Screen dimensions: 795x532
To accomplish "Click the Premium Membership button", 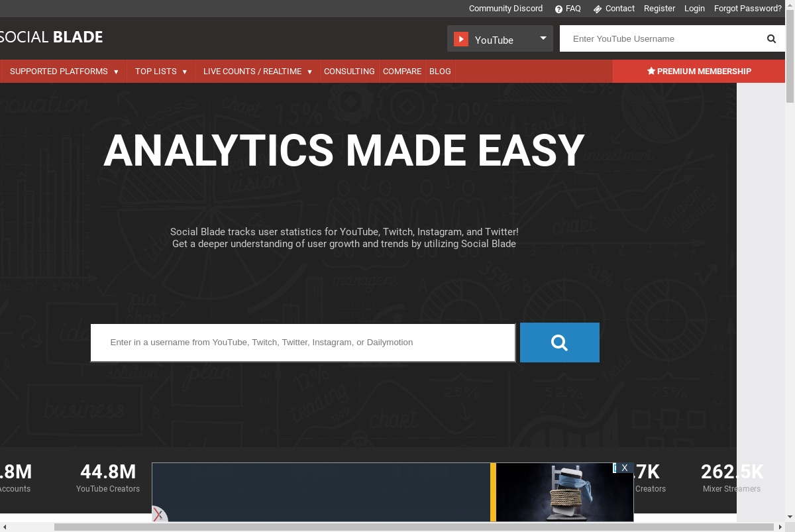I will tap(699, 72).
